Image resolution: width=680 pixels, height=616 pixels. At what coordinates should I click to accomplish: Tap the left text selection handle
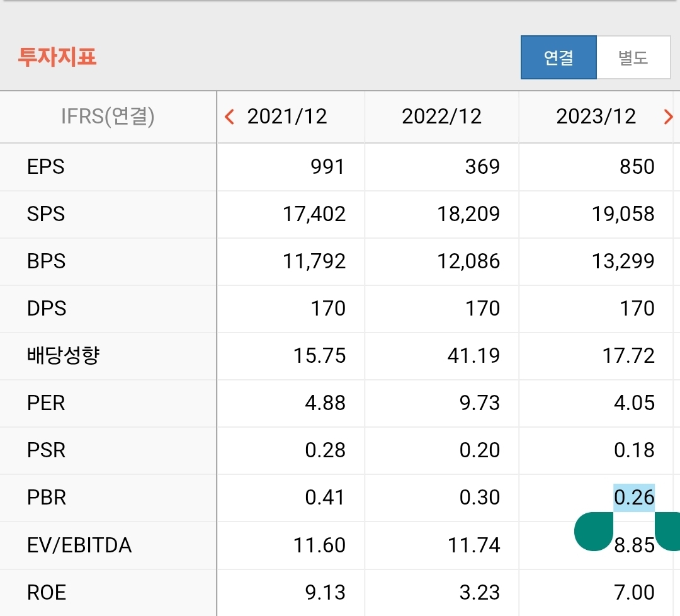(594, 531)
